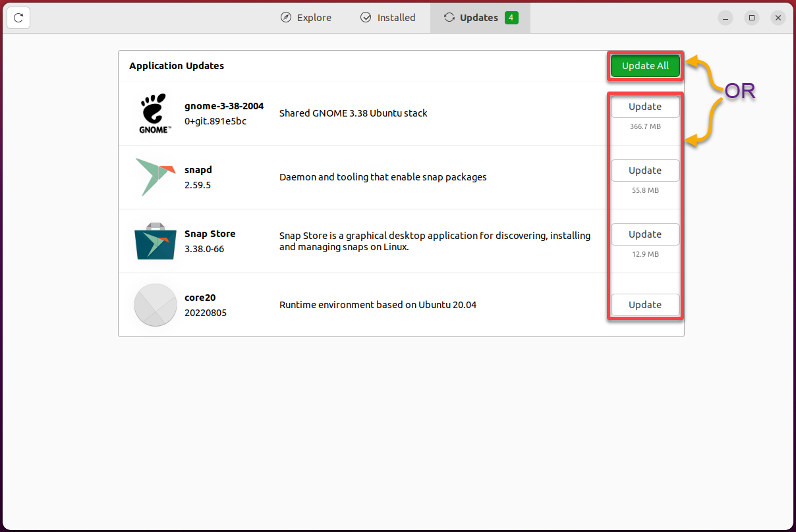Update the snapd package
The image size is (796, 532).
pos(645,171)
